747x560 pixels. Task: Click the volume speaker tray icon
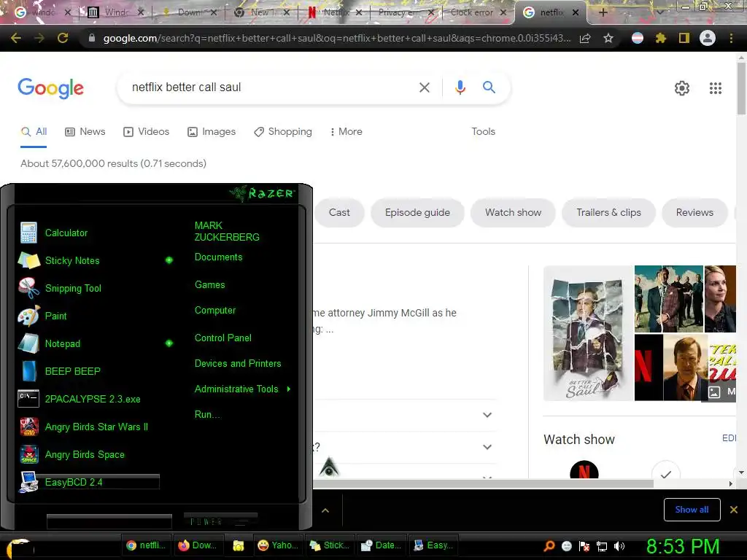(x=619, y=547)
